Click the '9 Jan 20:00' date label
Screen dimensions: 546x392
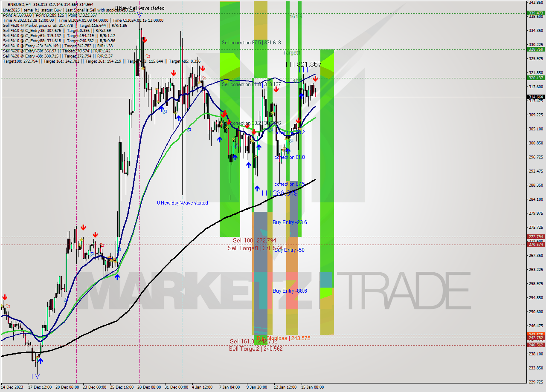(257, 387)
